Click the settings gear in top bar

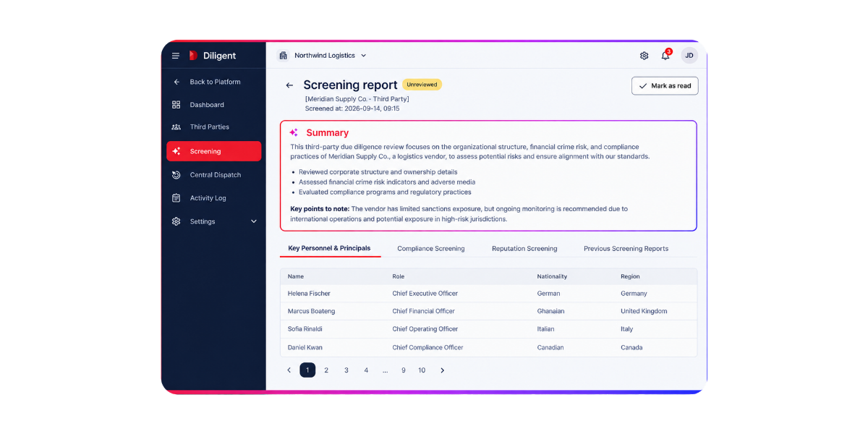coord(644,56)
